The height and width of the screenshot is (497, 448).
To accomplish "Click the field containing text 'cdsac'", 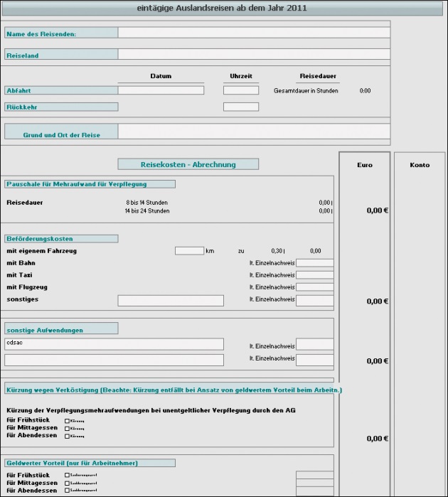I will coord(114,344).
